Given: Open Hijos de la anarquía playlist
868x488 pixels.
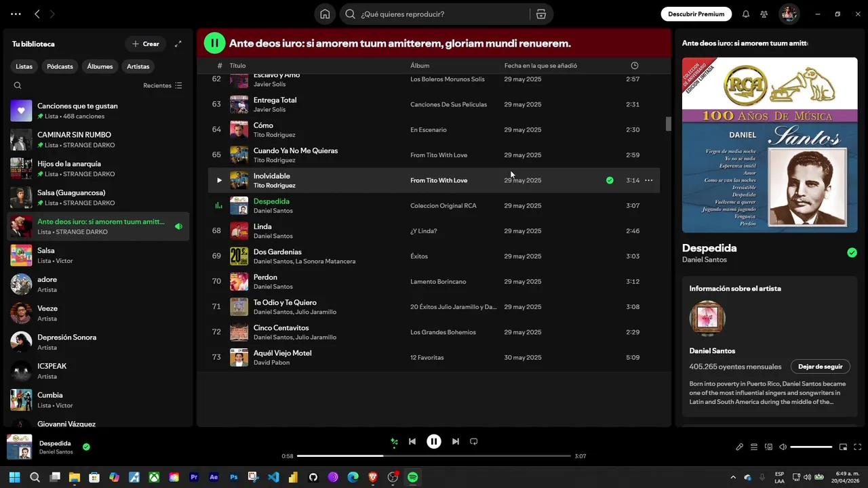Looking at the screenshot, I should coord(98,169).
